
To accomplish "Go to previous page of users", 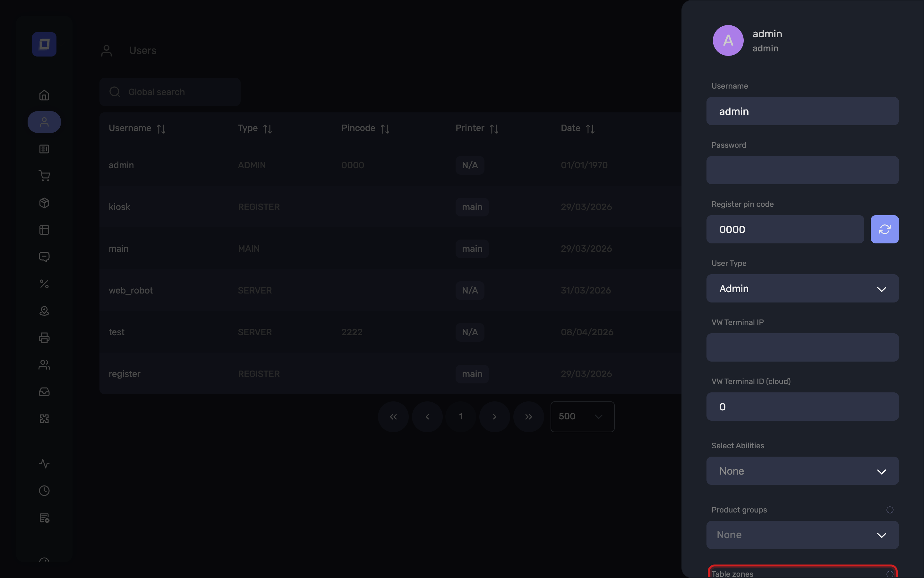I will coord(427,417).
